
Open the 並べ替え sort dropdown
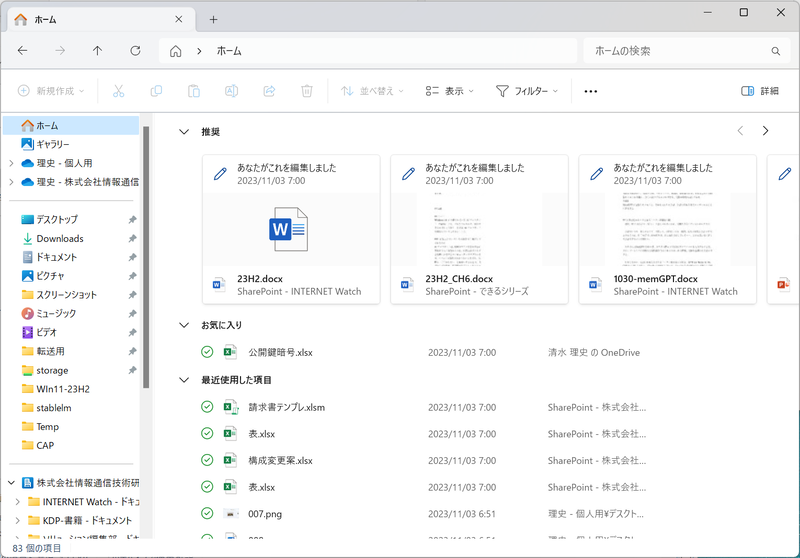pos(372,91)
